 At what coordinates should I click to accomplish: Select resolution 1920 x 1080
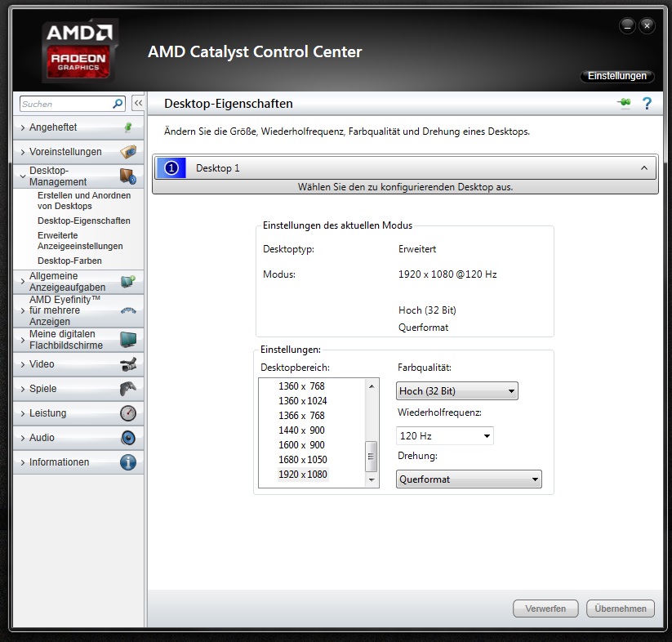click(303, 475)
